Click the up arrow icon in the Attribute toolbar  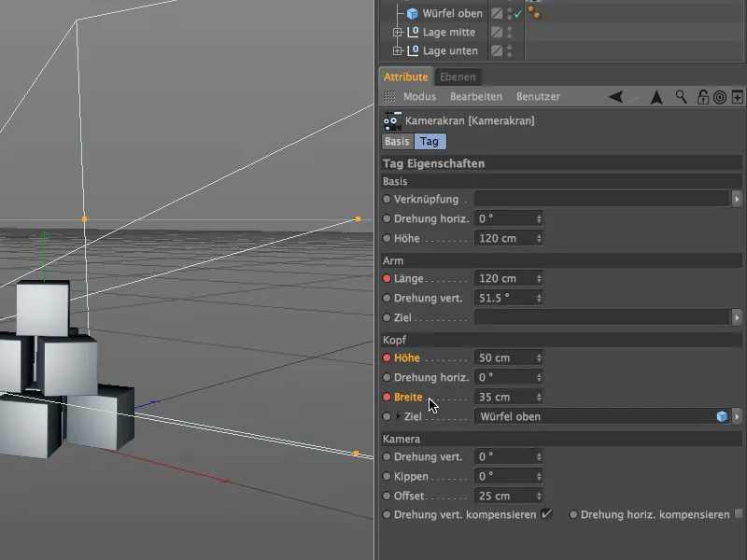pyautogui.click(x=657, y=97)
